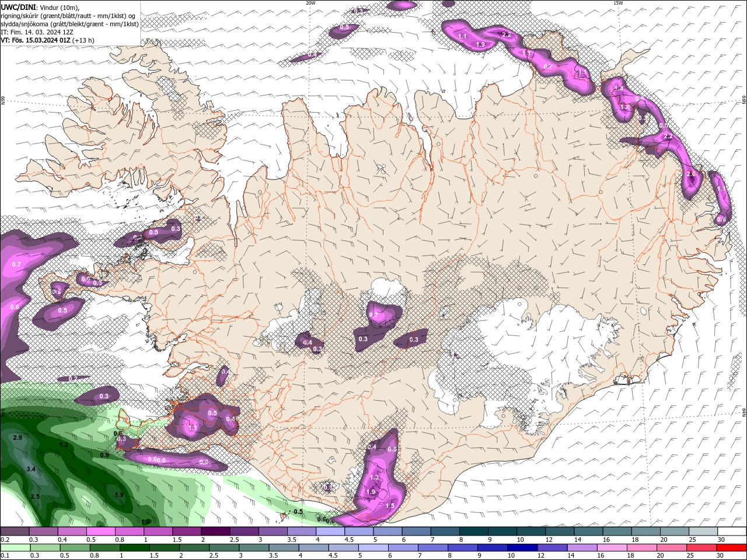Viewport: 747px width, 560px height.
Task: Click the 1.0 rain value on map
Action: coord(145,521)
